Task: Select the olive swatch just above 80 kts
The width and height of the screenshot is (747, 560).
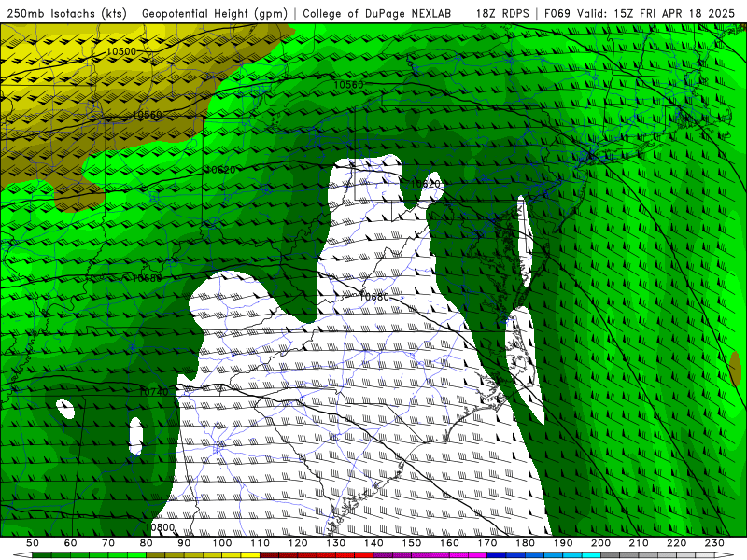Action: [155, 555]
